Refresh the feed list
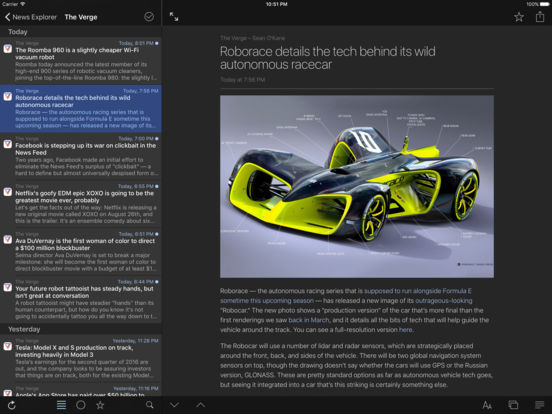Image resolution: width=552 pixels, height=414 pixels. point(12,405)
